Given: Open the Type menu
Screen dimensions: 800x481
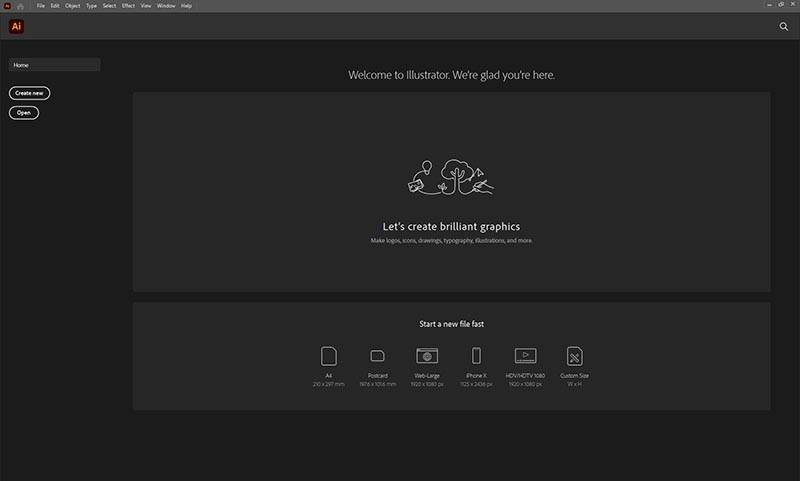Looking at the screenshot, I should point(91,6).
